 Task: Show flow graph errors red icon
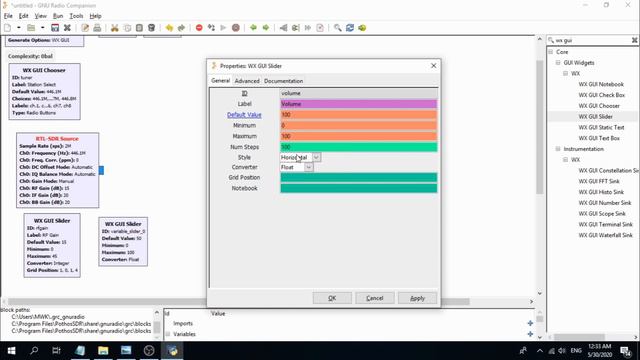(x=199, y=28)
